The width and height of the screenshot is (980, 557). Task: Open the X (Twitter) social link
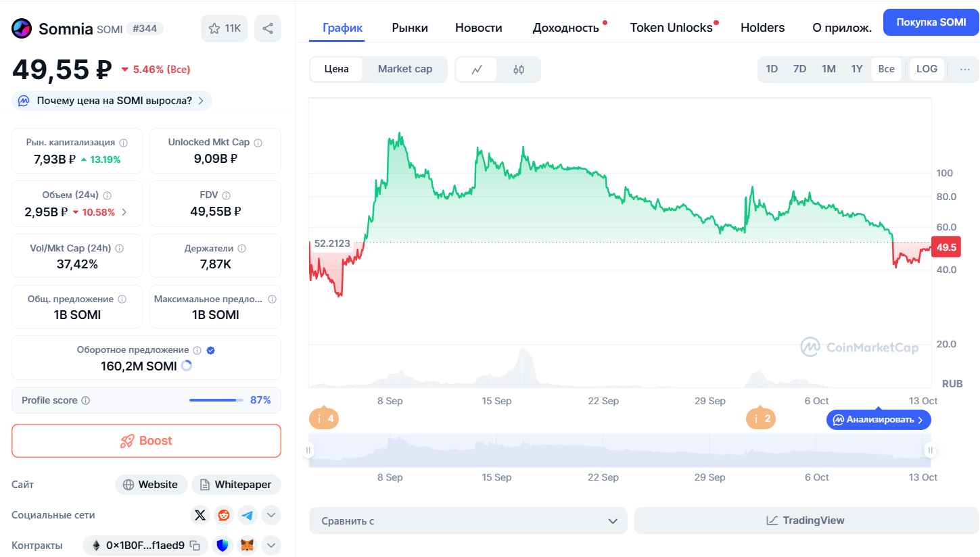(x=200, y=515)
